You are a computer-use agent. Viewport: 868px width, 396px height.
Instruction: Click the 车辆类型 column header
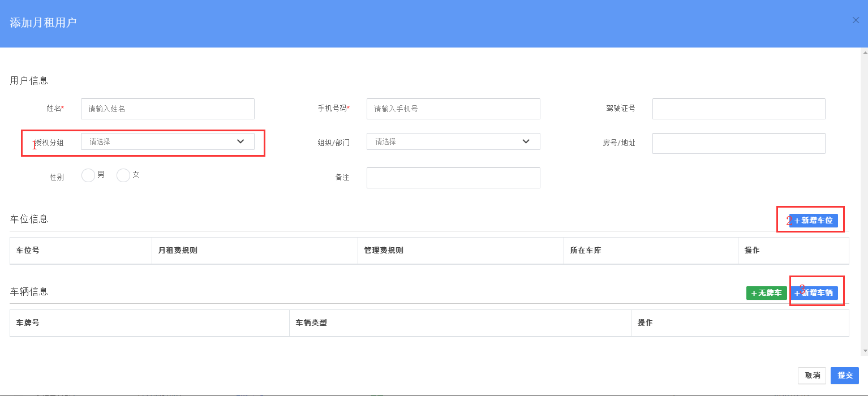point(460,322)
